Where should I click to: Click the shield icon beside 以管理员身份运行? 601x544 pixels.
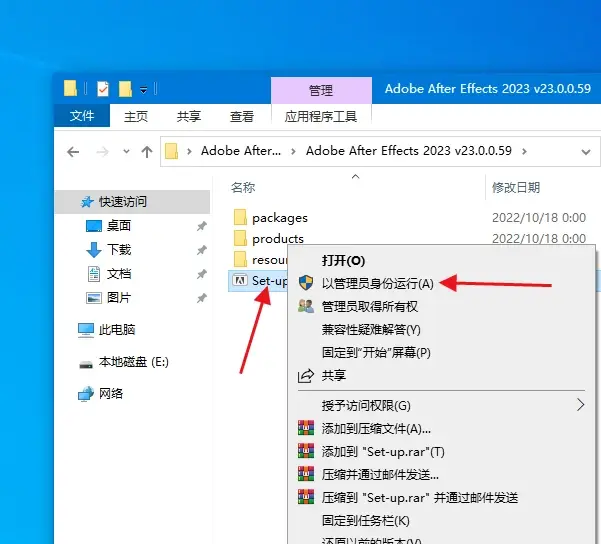(306, 283)
